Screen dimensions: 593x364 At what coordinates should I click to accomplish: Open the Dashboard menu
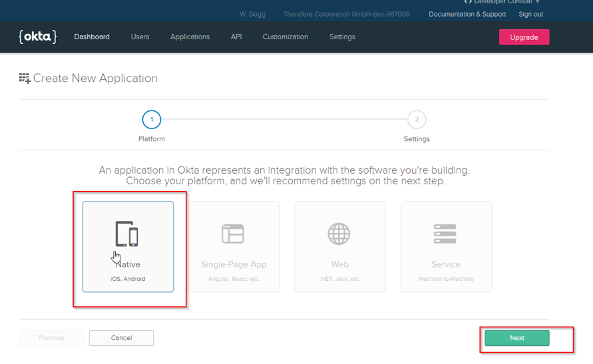click(92, 37)
